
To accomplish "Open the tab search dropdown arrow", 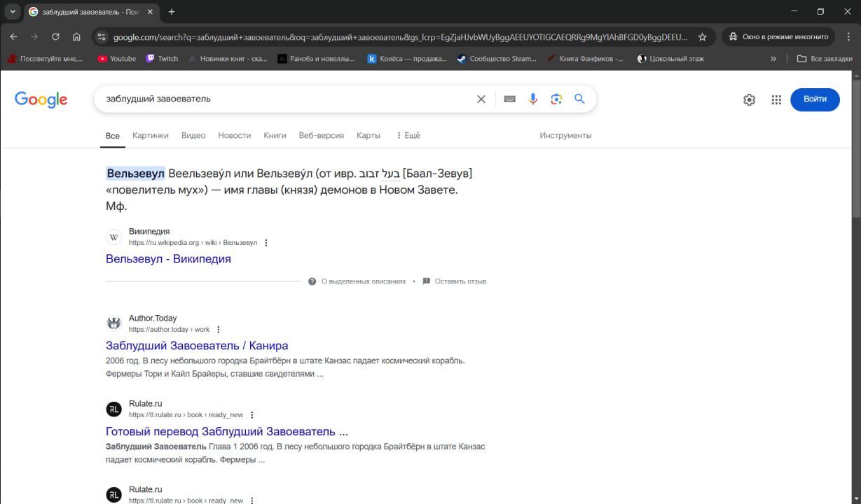I will [12, 12].
